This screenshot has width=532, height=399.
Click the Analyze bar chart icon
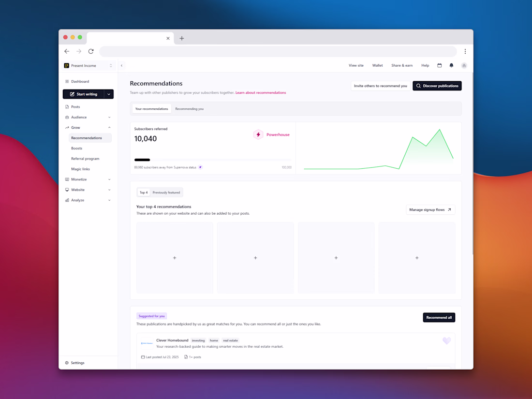tap(67, 200)
